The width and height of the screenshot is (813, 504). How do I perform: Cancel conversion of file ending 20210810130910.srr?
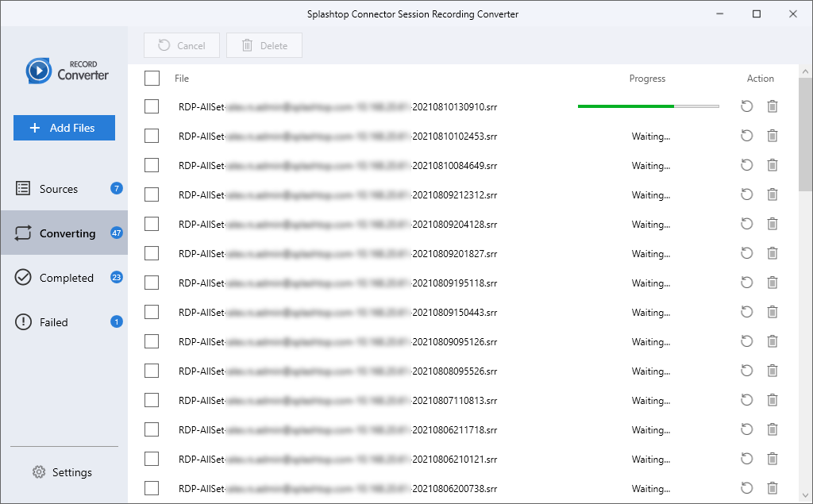(746, 106)
